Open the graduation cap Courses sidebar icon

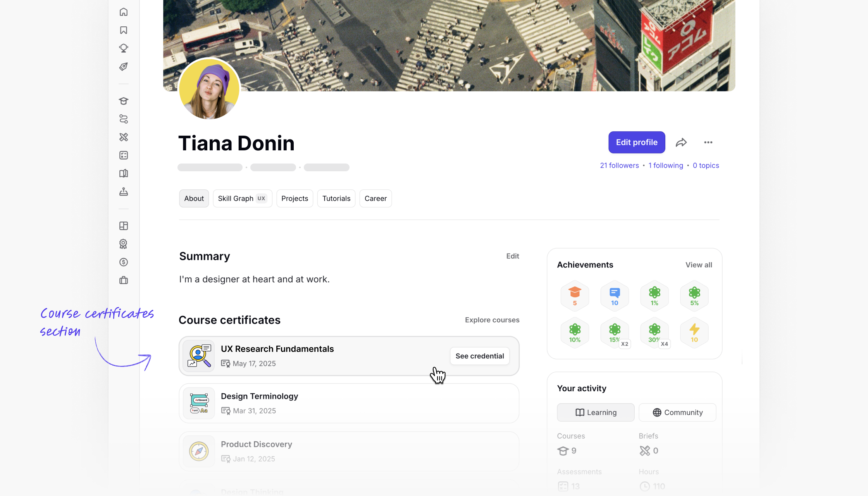(124, 101)
